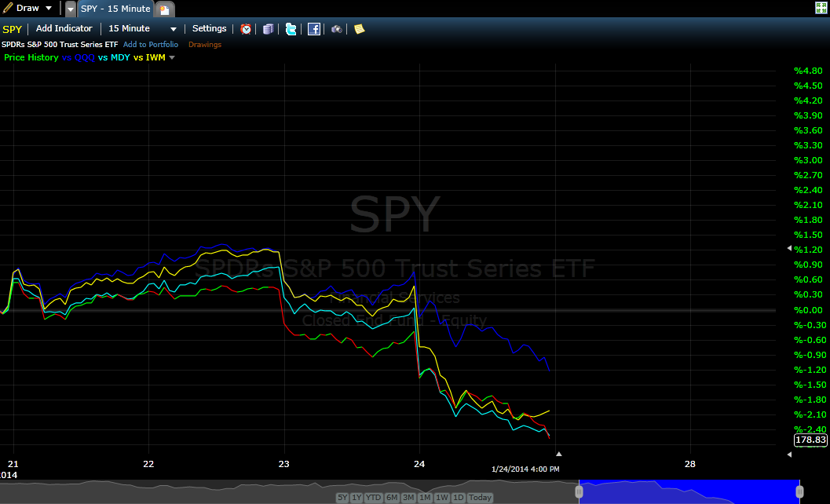Open chart Settings
This screenshot has height=504, width=830.
(209, 28)
